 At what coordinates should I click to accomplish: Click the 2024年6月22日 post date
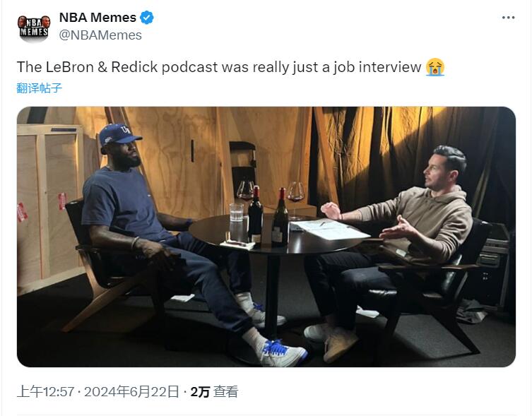[131, 391]
